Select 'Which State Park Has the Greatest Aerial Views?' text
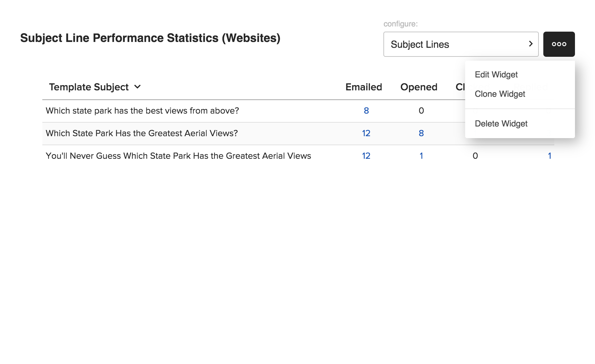The image size is (595, 364). point(141,133)
